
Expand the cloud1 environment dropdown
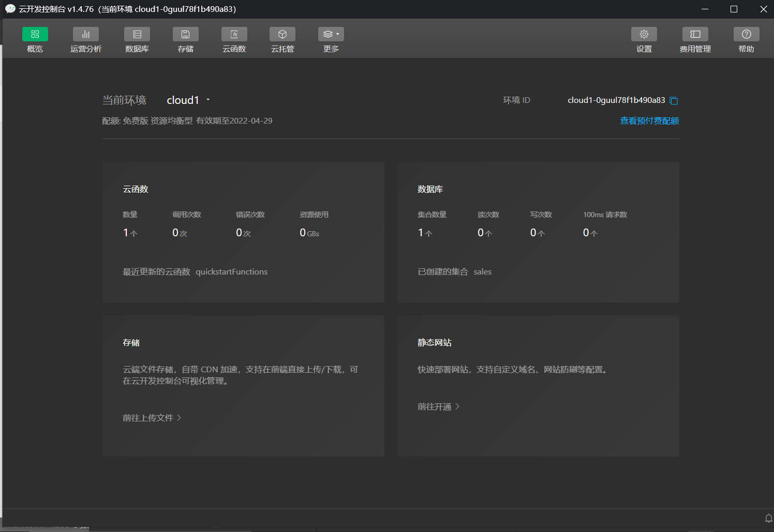pyautogui.click(x=188, y=100)
